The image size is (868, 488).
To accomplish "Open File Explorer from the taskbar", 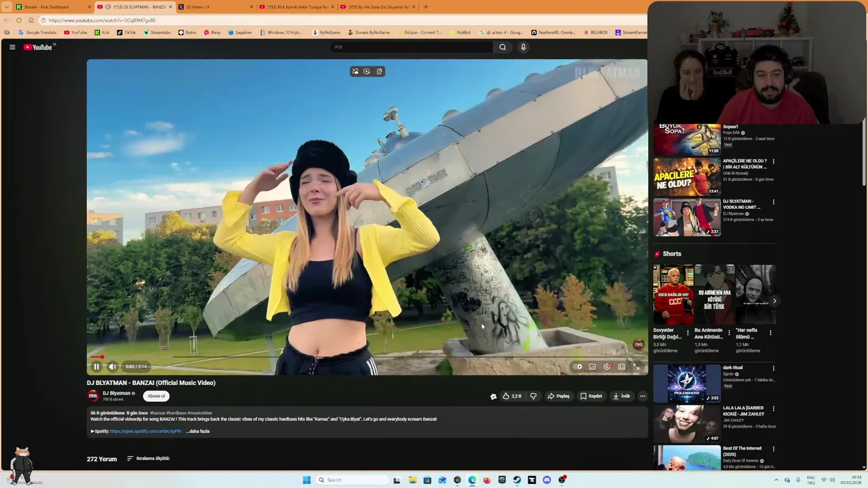I will (412, 480).
